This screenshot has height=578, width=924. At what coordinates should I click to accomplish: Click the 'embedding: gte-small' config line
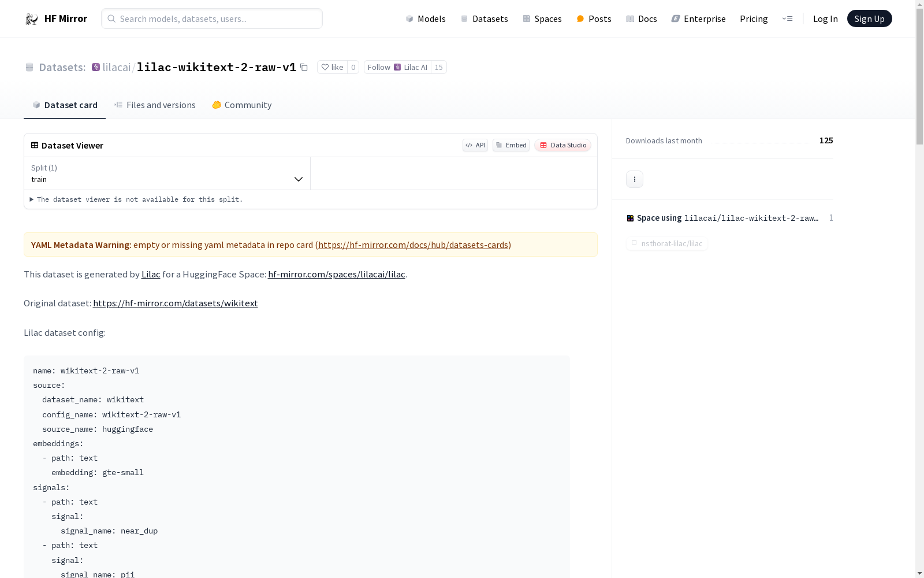tap(98, 472)
